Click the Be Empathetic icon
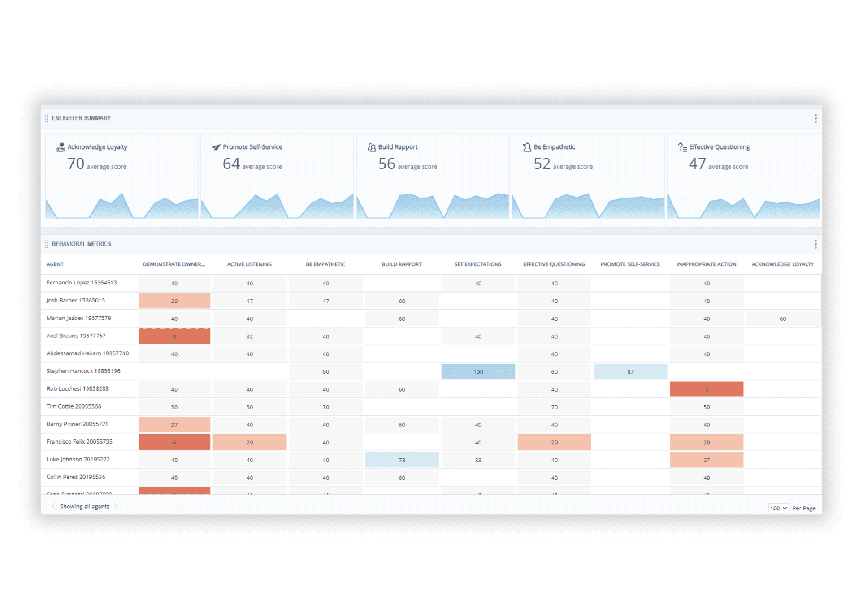The width and height of the screenshot is (863, 616). (527, 147)
